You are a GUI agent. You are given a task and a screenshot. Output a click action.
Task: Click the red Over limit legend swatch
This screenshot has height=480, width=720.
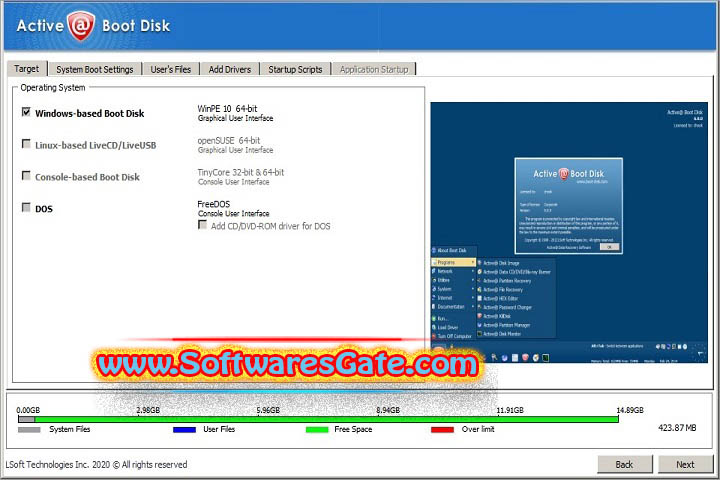pyautogui.click(x=443, y=430)
